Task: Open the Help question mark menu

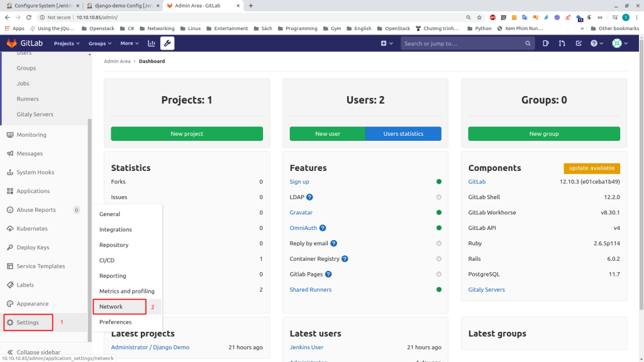Action: tap(596, 43)
